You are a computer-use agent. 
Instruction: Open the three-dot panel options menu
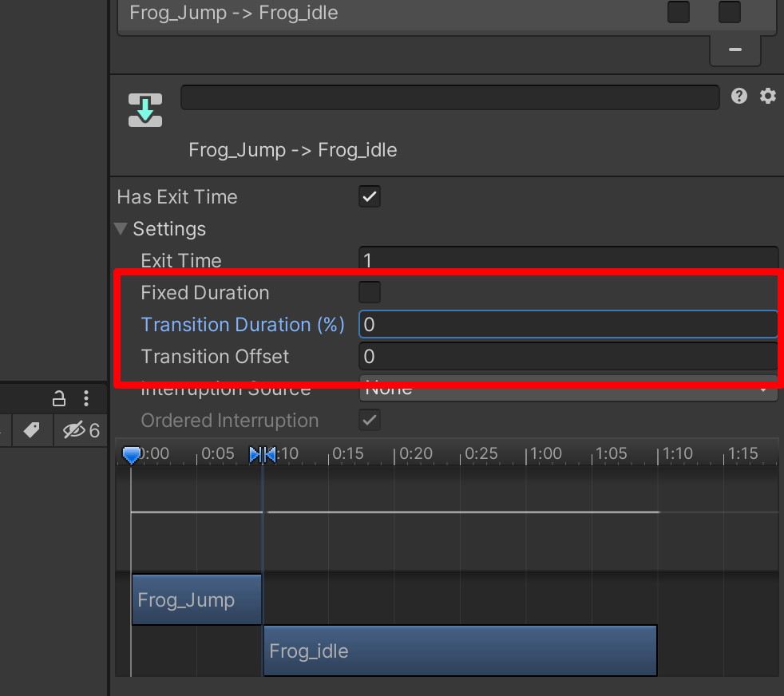(86, 398)
